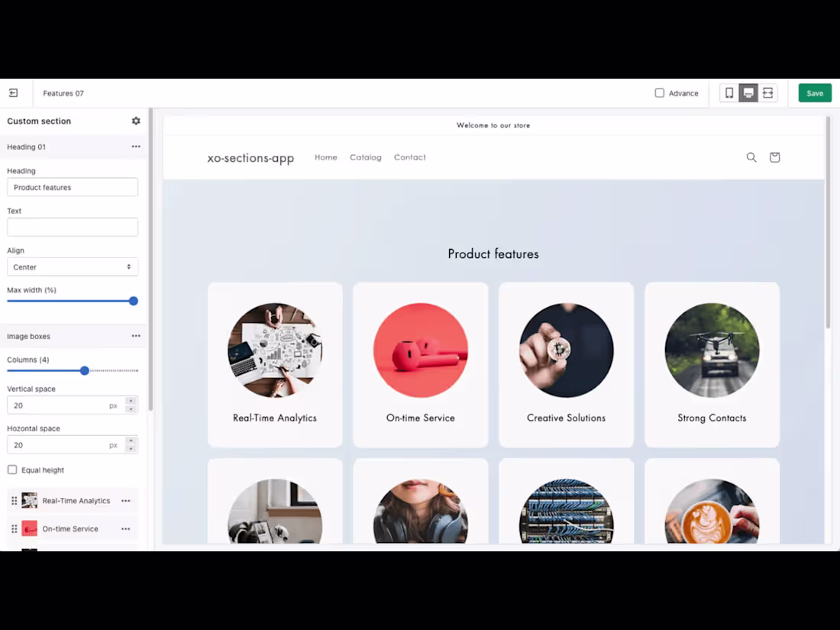Open the search icon in the store header

pos(751,157)
